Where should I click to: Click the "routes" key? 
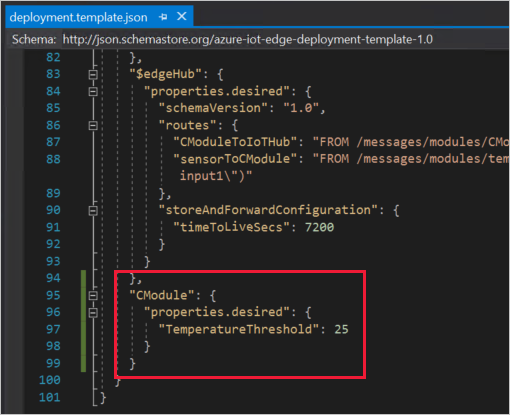[x=187, y=125]
